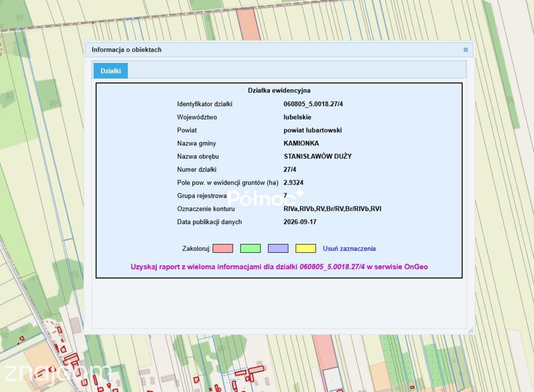Click the dialog resize handle corner

pos(471,330)
